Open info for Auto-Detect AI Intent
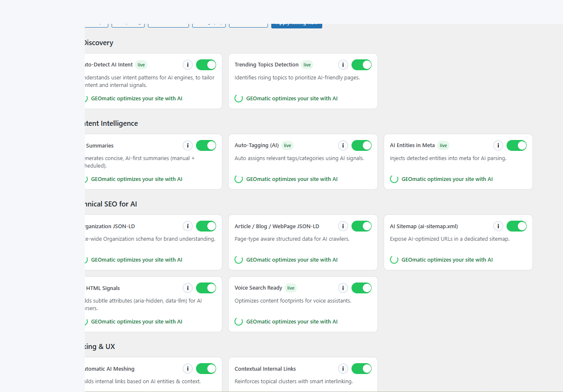Image resolution: width=563 pixels, height=392 pixels. [188, 65]
